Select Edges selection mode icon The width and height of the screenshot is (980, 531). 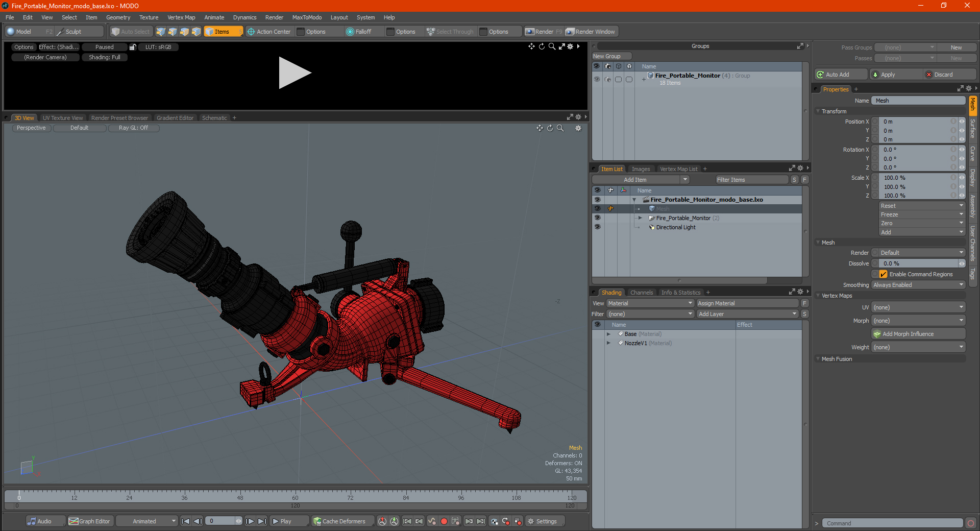pos(173,32)
